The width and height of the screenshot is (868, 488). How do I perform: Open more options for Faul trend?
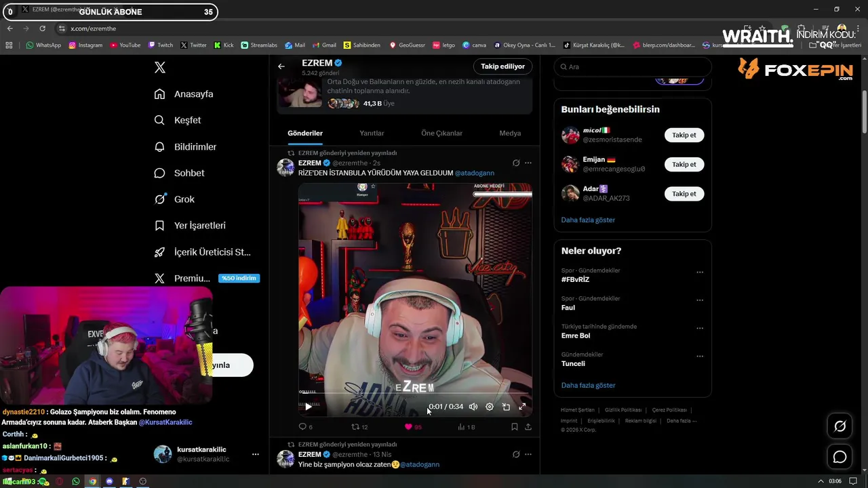[x=700, y=300]
